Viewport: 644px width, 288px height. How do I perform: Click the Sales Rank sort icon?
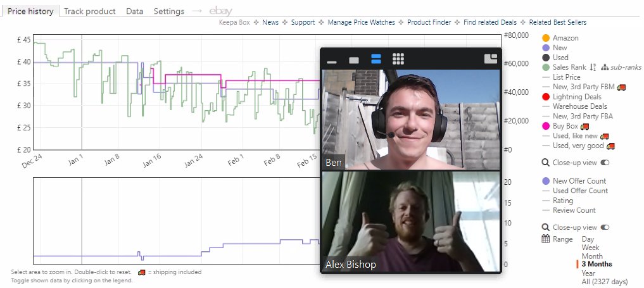593,67
